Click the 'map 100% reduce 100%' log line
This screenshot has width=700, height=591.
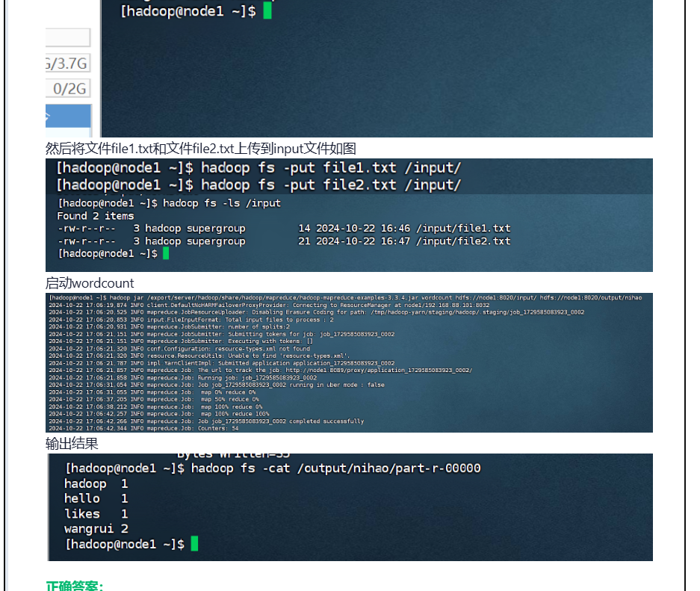pos(159,414)
